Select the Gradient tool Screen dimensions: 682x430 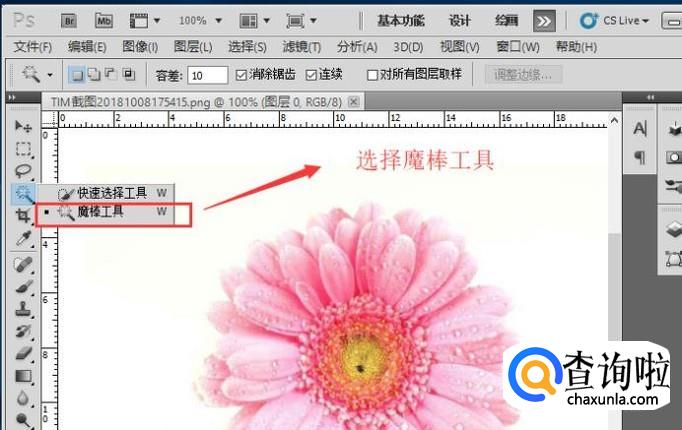tap(23, 376)
